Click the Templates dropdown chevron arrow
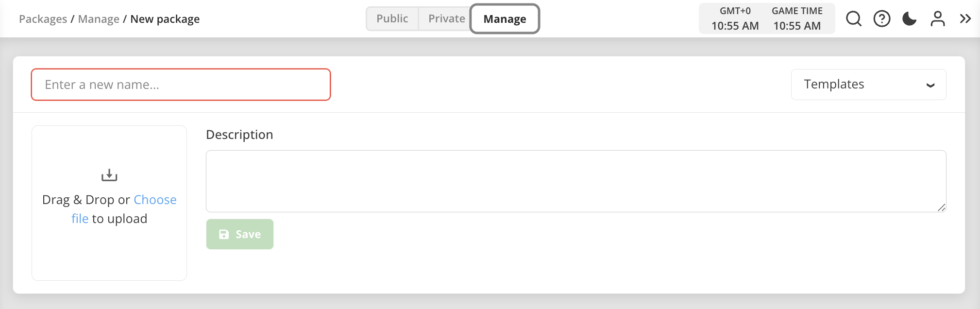 coord(930,85)
